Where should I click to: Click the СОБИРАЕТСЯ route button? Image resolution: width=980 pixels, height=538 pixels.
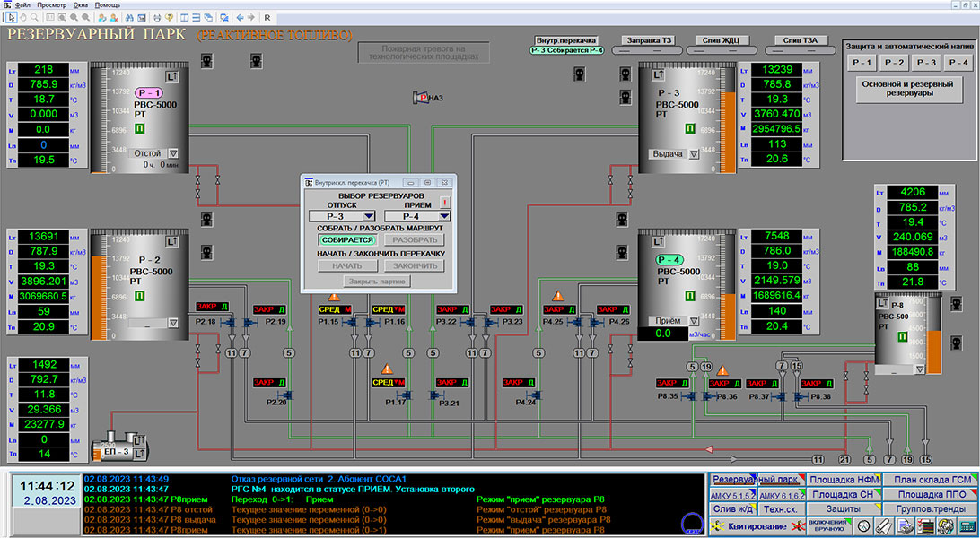coord(347,239)
